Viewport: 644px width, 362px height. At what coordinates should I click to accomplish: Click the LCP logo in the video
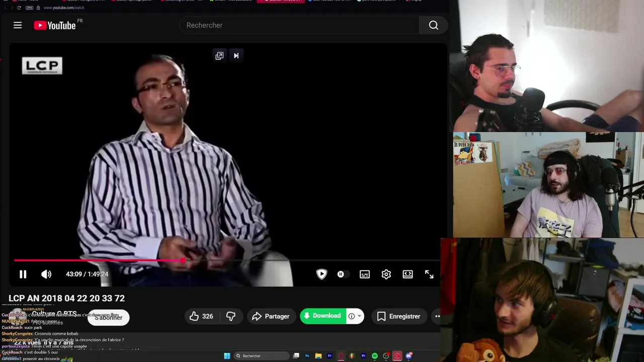(42, 66)
